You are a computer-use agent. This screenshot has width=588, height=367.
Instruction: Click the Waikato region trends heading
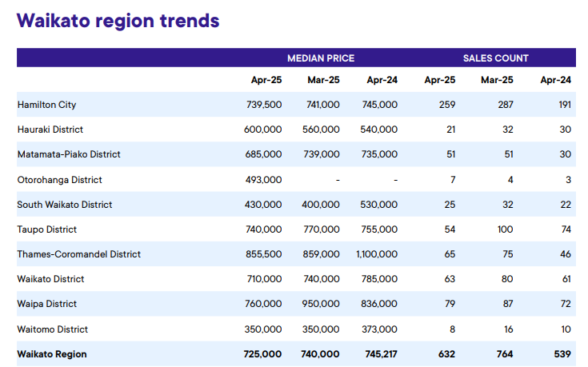118,21
